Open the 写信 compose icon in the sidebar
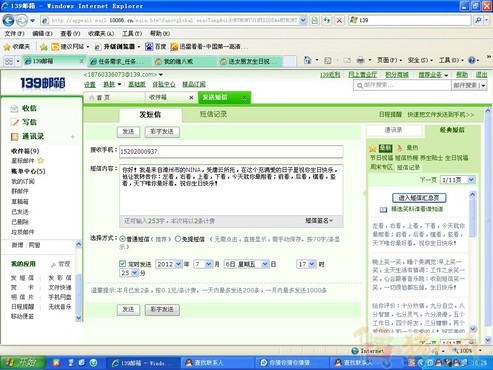The height and width of the screenshot is (370, 493). [x=14, y=122]
